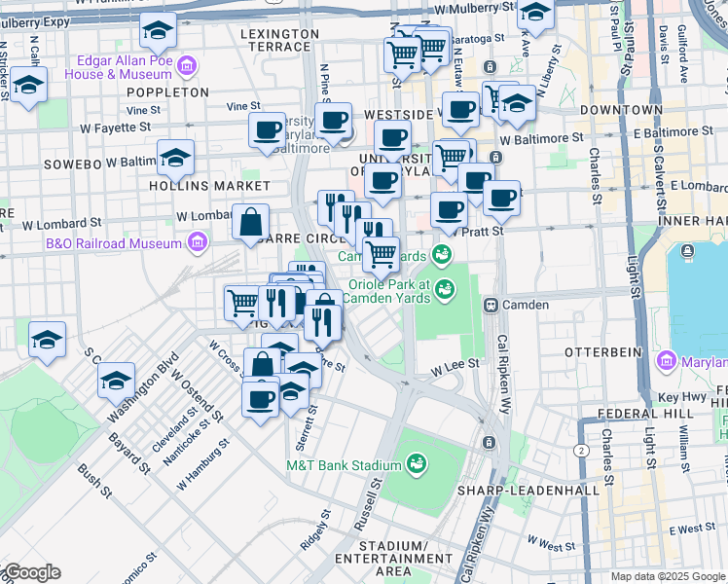Image resolution: width=728 pixels, height=584 pixels.
Task: Click the 'Bayard St' street label
Action: pyautogui.click(x=129, y=454)
